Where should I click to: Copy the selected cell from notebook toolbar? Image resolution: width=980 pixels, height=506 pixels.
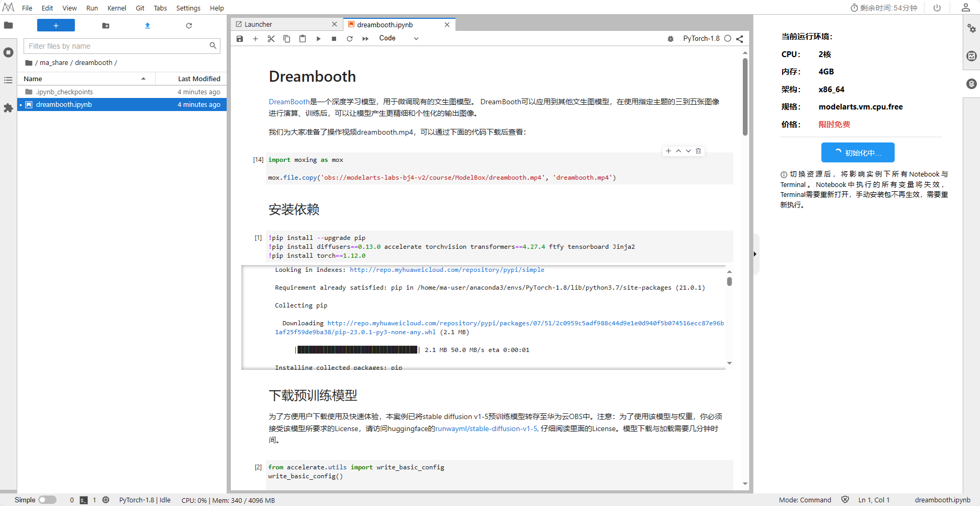(287, 39)
